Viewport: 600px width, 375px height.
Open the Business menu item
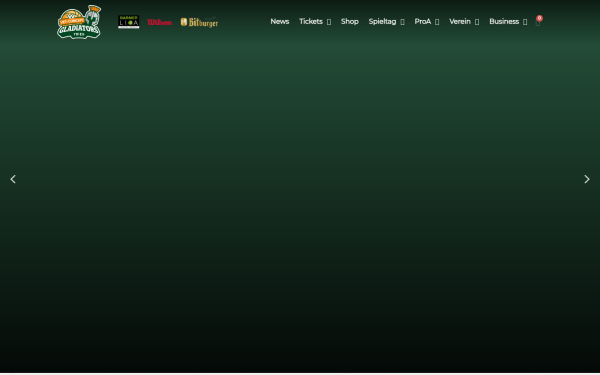[504, 21]
